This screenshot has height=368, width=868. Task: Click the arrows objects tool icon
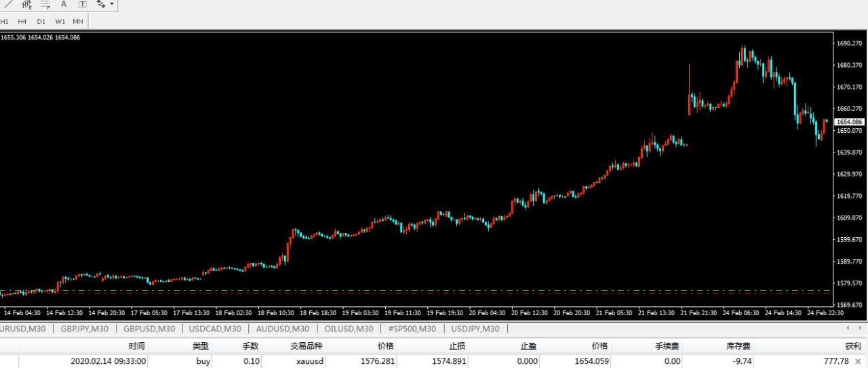point(101,4)
